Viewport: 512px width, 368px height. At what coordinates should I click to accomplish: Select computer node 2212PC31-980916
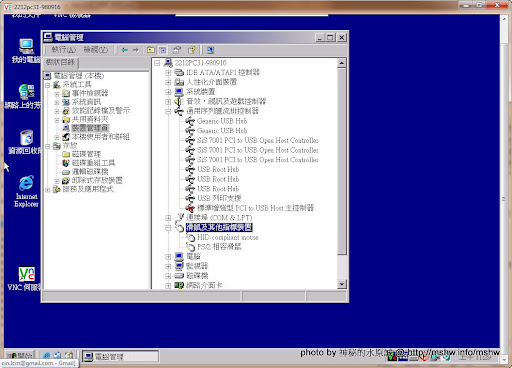tap(200, 63)
